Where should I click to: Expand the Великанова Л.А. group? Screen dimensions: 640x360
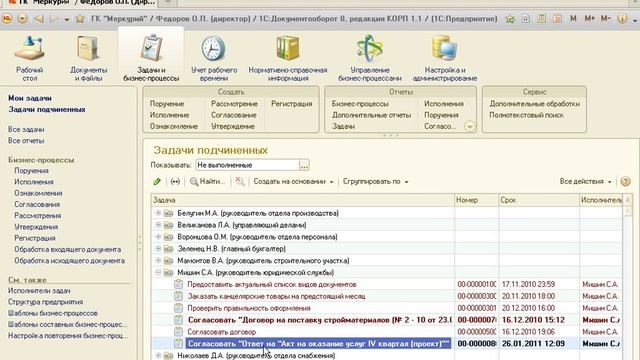158,225
